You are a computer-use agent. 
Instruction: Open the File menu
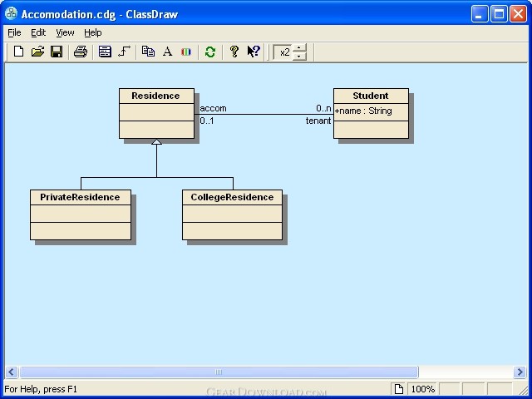pos(14,32)
